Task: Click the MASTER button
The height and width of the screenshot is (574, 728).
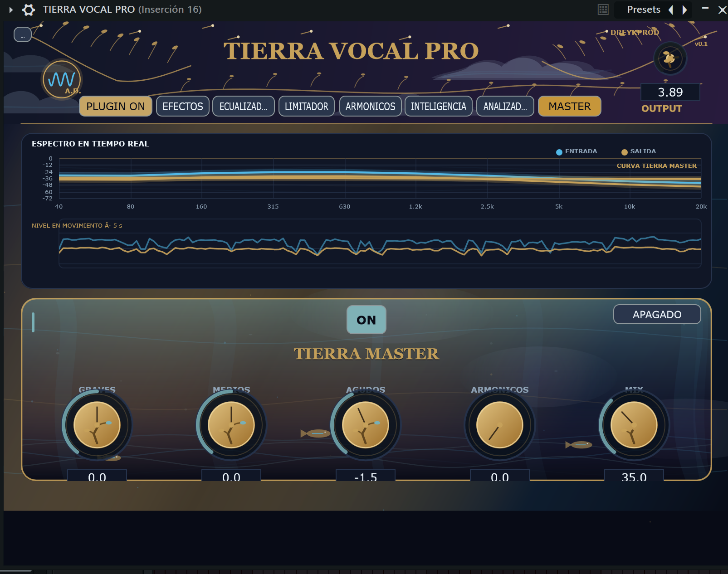Action: click(x=570, y=107)
